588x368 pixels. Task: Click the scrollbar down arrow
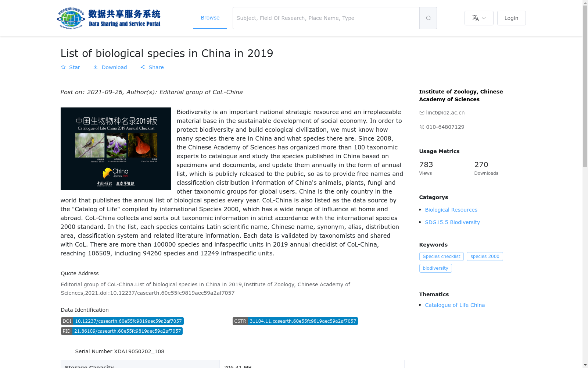[585, 365]
